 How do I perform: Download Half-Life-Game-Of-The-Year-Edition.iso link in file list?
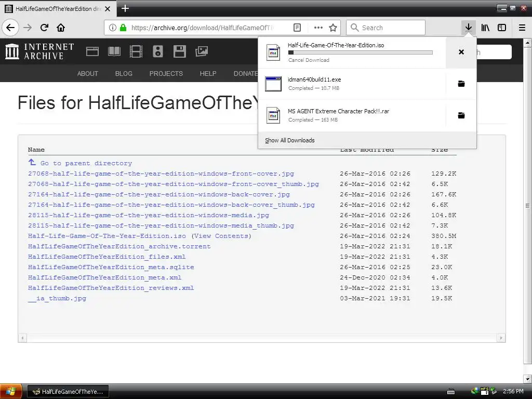[x=107, y=236]
